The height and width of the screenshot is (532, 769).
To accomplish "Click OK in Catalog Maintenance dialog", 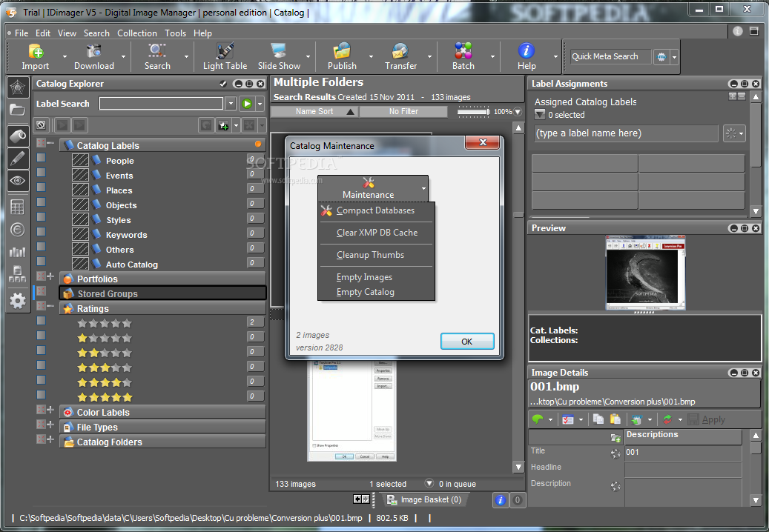I will coord(467,342).
